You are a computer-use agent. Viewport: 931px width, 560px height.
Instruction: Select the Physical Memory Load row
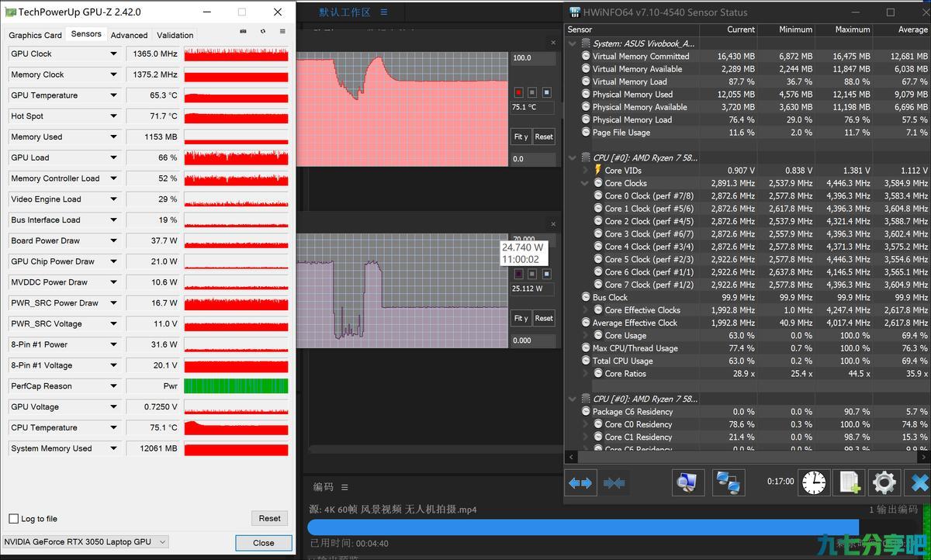tap(748, 119)
